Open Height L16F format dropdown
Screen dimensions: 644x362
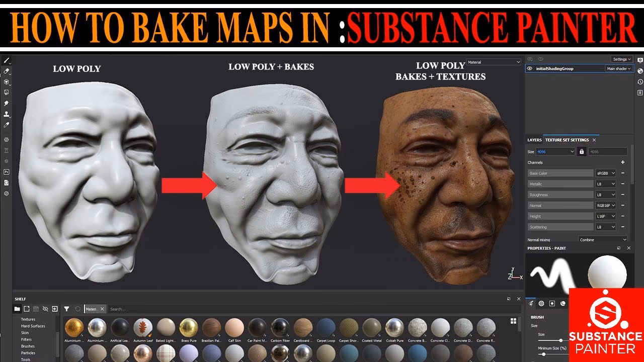[x=606, y=216]
